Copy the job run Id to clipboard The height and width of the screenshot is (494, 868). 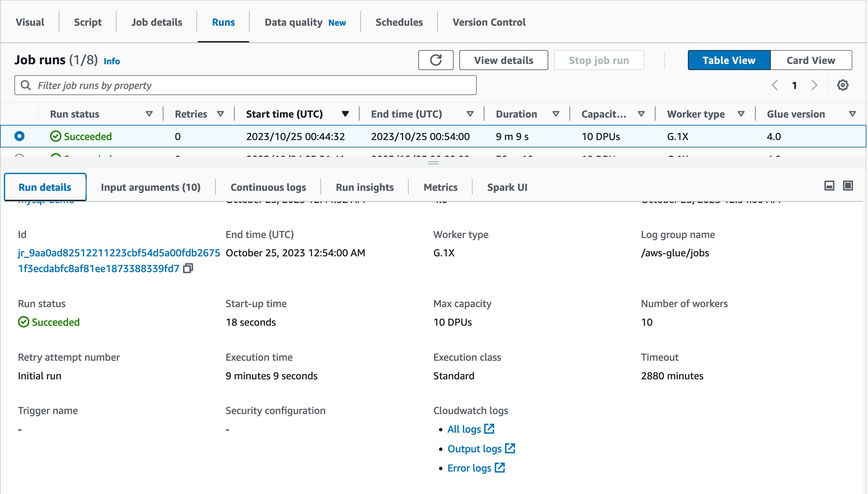tap(188, 269)
